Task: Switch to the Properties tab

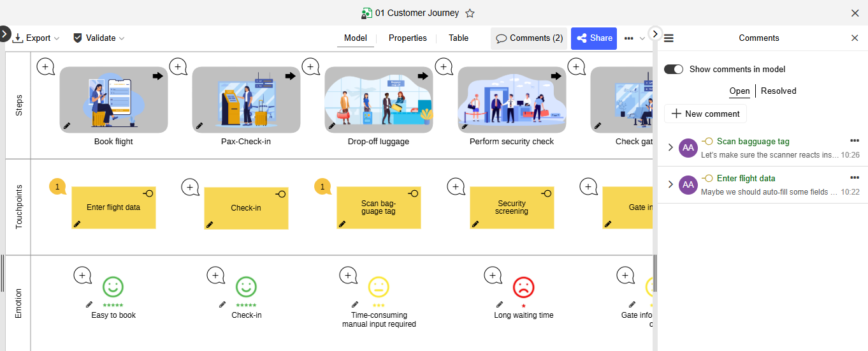Action: (x=407, y=38)
